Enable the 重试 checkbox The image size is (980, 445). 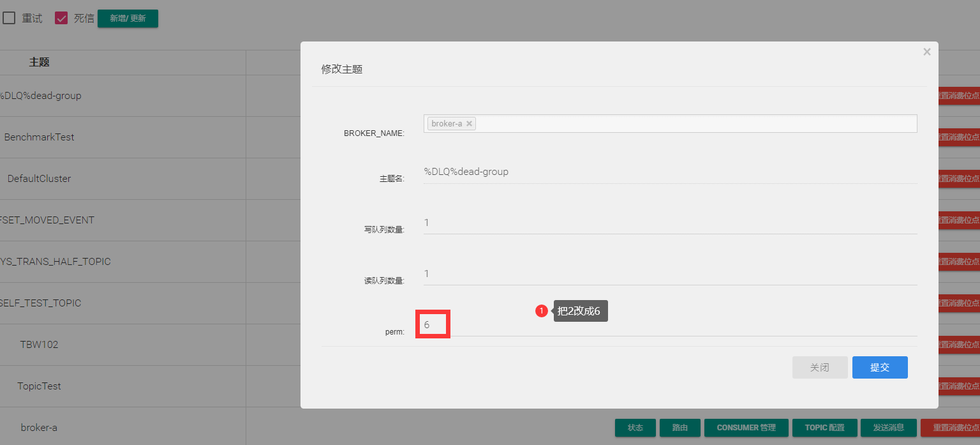pos(9,19)
